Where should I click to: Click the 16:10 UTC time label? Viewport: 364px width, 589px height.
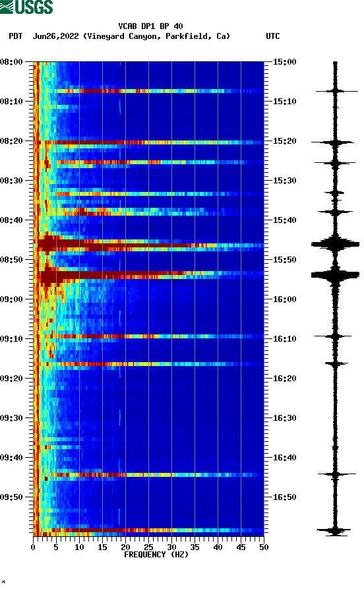[x=284, y=339]
